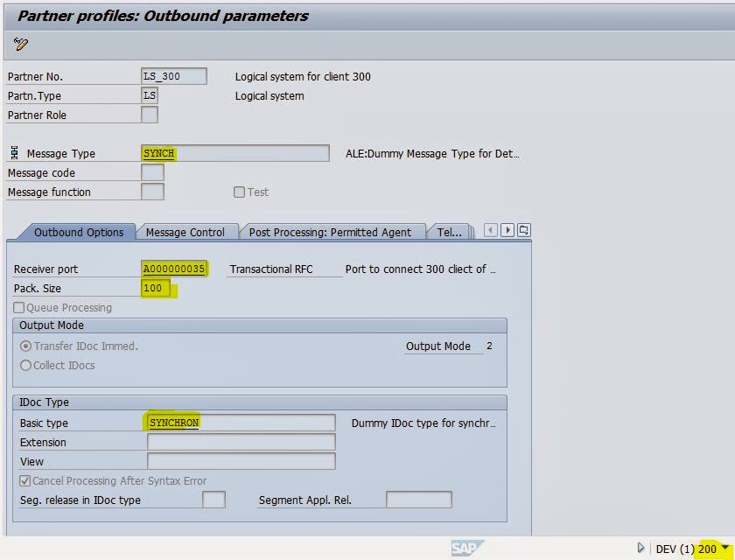Image resolution: width=735 pixels, height=560 pixels.
Task: Click Seg. release in IDoc type field
Action: point(213,500)
